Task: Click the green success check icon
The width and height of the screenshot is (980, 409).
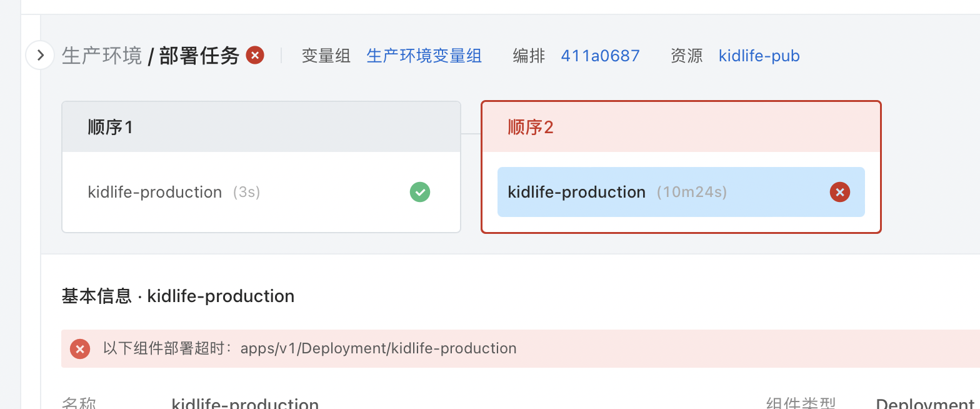Action: coord(420,192)
